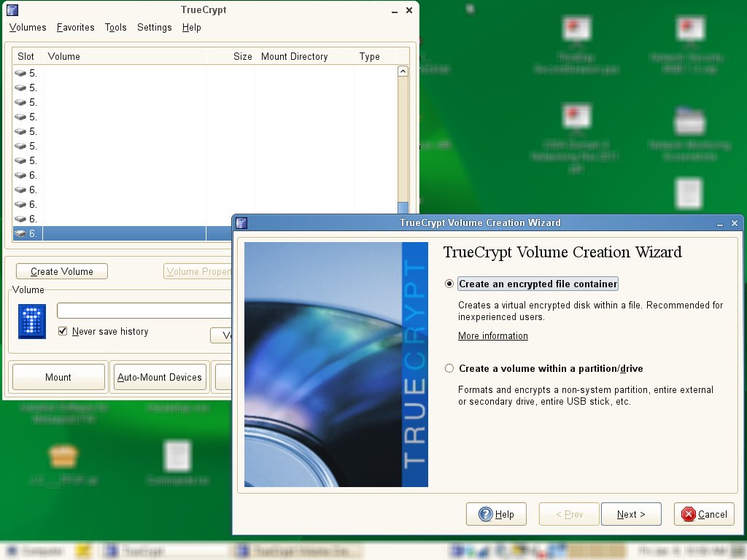Uncheck the Never save history checkbox
Image resolution: width=747 pixels, height=560 pixels.
pos(63,332)
